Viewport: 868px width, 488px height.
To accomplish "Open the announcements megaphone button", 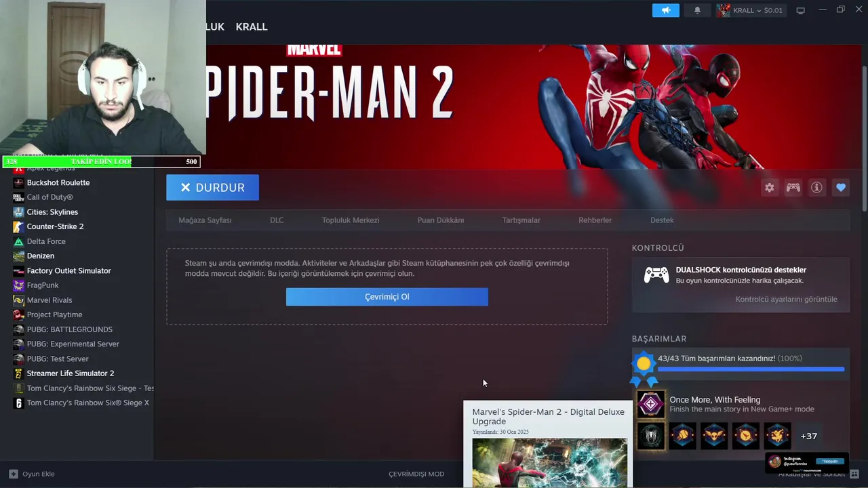I will coord(665,10).
